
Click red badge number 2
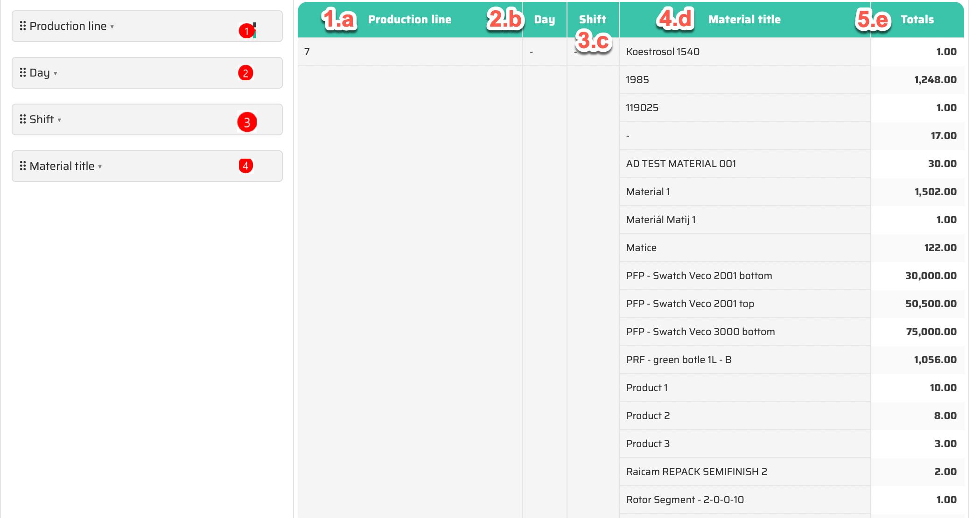[245, 73]
